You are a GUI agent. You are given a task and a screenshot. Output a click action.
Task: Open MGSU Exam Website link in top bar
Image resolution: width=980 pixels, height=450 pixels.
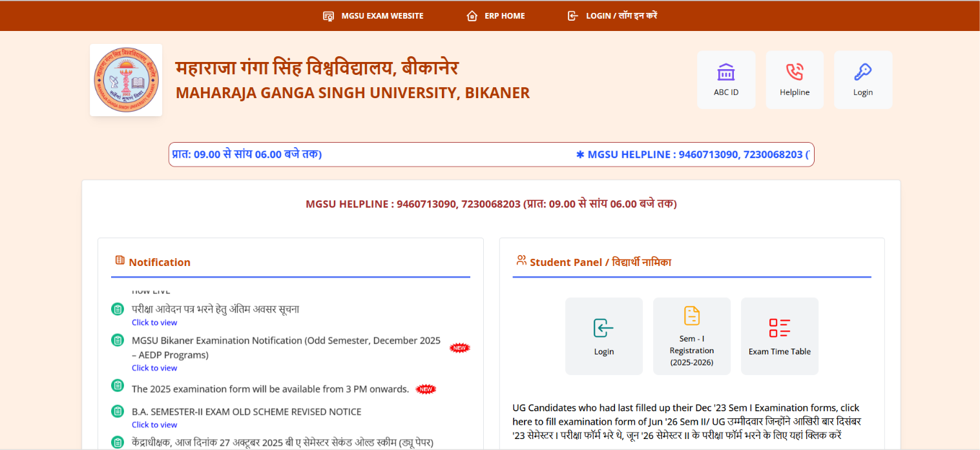373,15
